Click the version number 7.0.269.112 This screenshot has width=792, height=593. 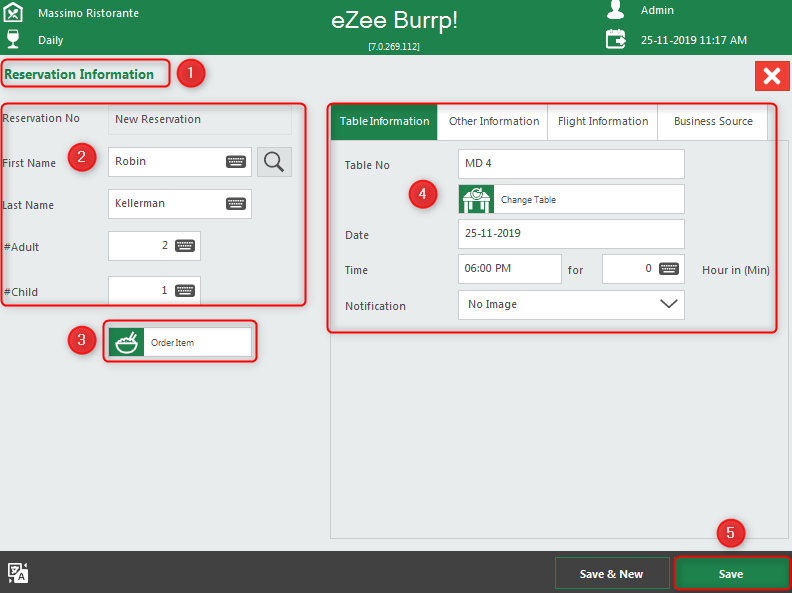click(394, 47)
